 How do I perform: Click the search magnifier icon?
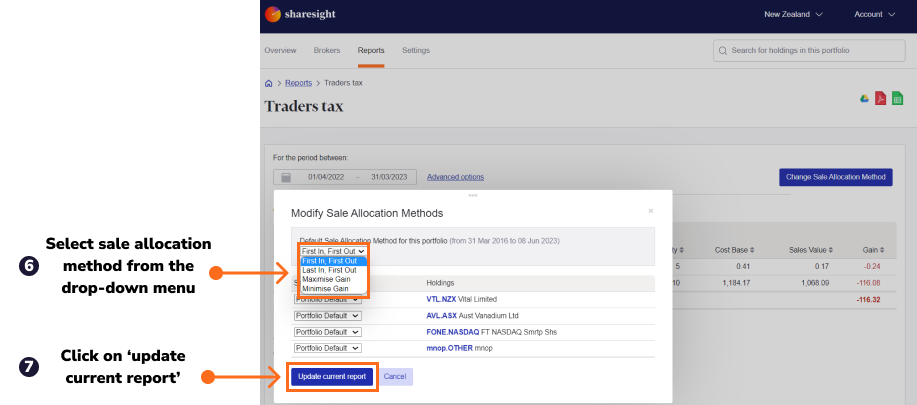click(723, 51)
